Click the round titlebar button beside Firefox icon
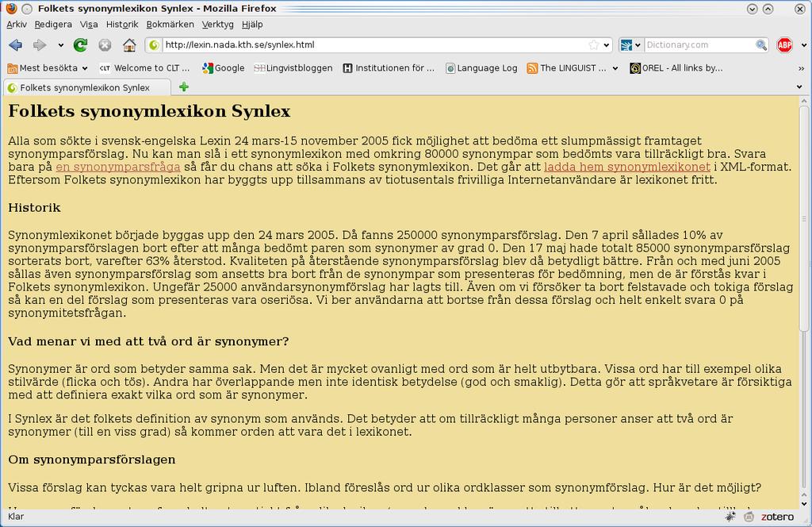Image resolution: width=812 pixels, height=527 pixels. pos(28,9)
